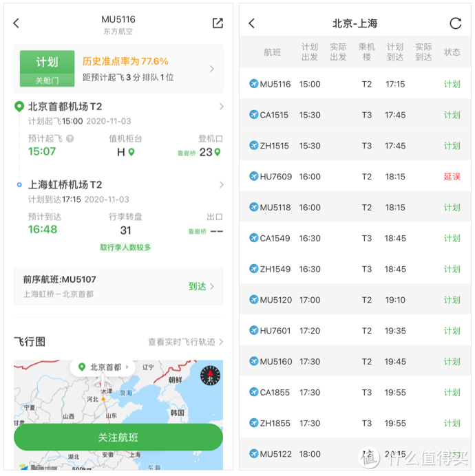475x476 pixels.
Task: Tap the plane icon for MU5122 row
Action: [253, 453]
